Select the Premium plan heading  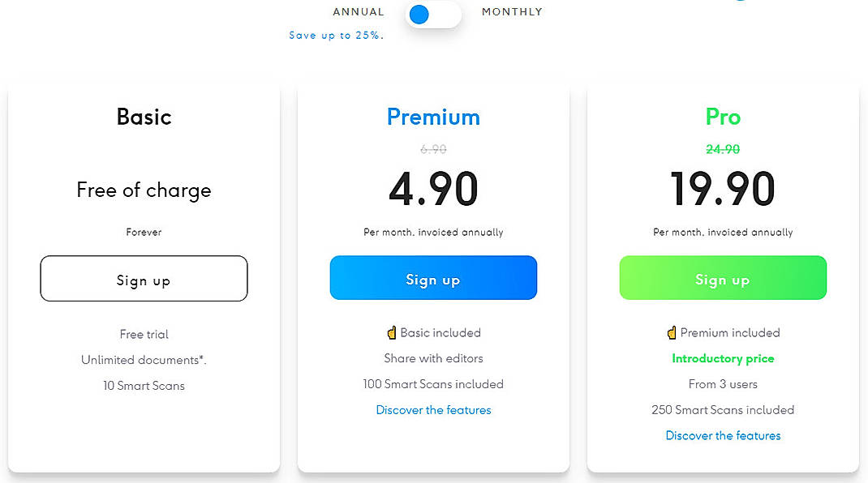click(433, 117)
